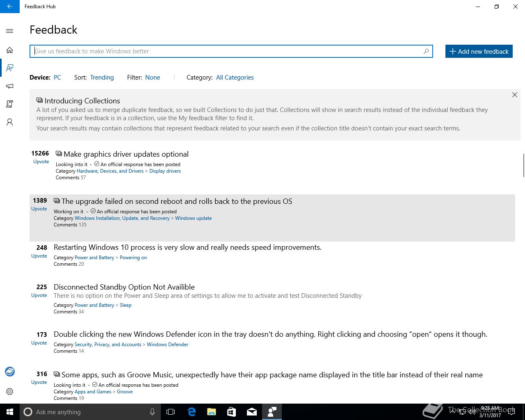Open File Explorer from taskbar
This screenshot has width=525, height=420.
(212, 412)
